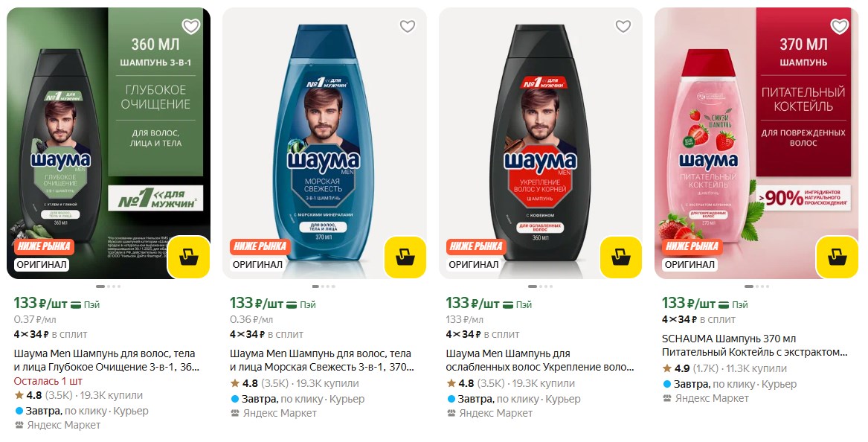Screen dimensions: 868x442
Task: Toggle wishlist heart on Морская Свежесть
Action: 407,27
